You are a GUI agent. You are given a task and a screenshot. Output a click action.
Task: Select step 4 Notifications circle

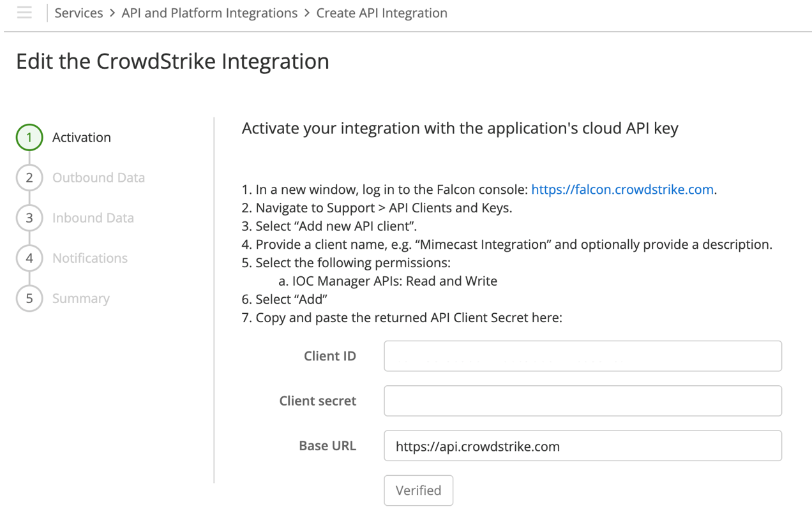29,258
